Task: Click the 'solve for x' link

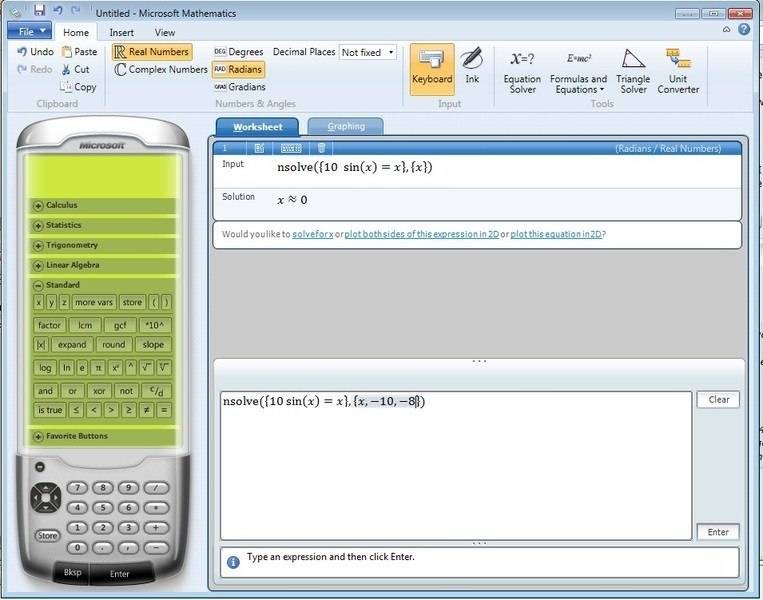Action: (312, 234)
